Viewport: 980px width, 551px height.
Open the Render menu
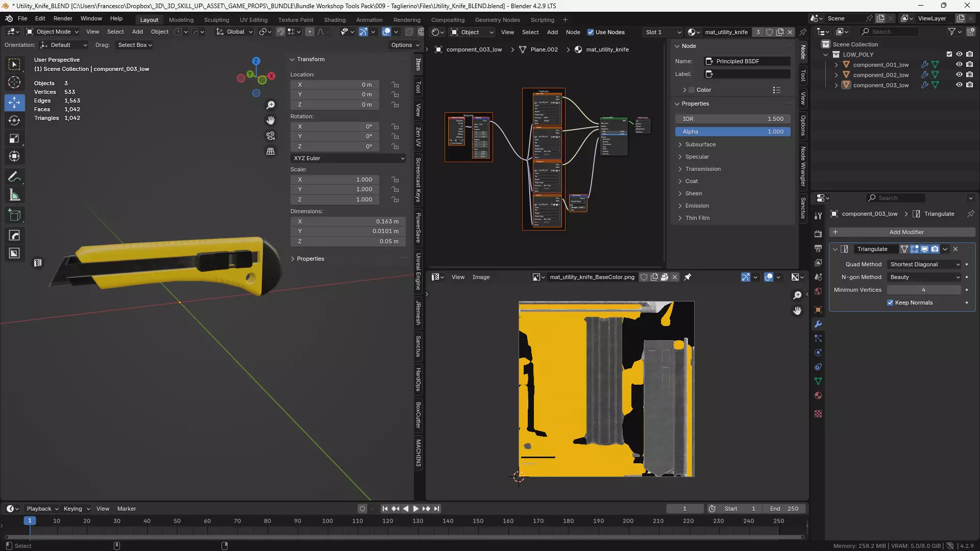[63, 18]
